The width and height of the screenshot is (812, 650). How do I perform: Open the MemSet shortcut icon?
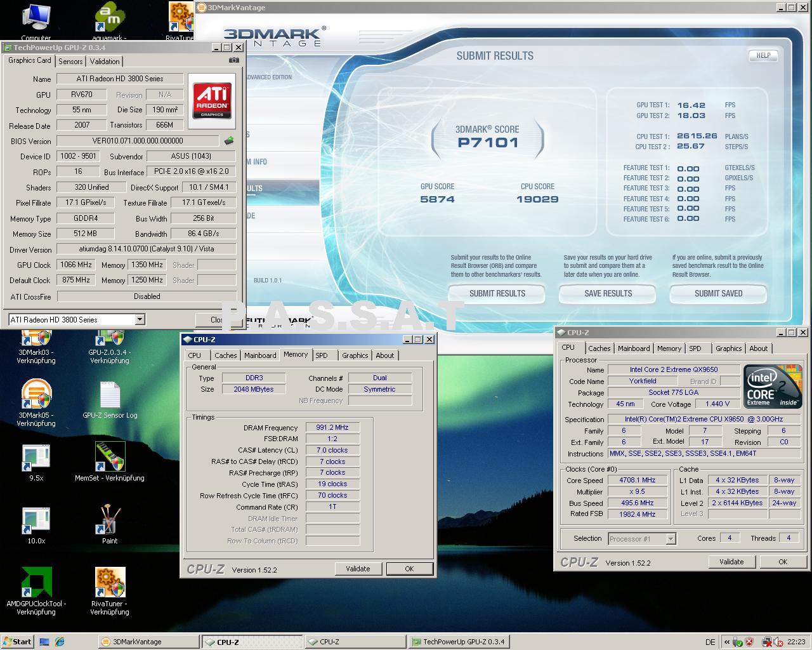point(110,462)
